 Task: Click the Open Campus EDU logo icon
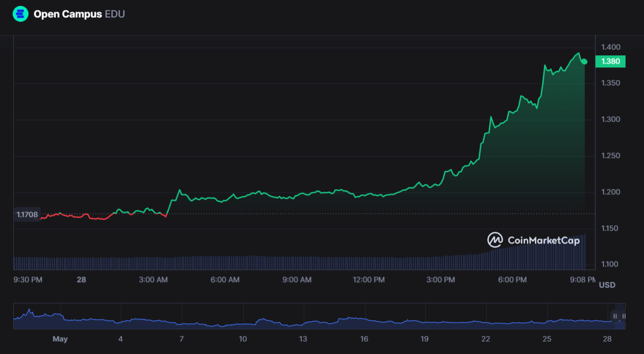(x=21, y=14)
